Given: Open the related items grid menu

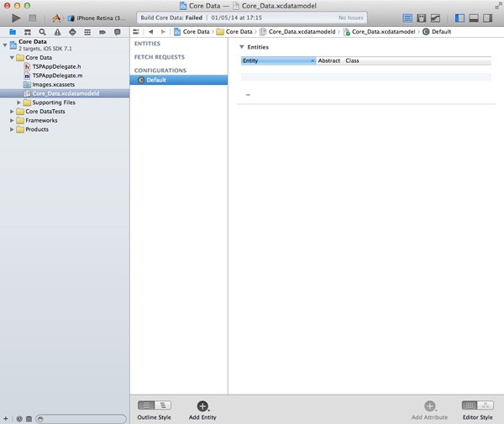Looking at the screenshot, I should coord(136,31).
